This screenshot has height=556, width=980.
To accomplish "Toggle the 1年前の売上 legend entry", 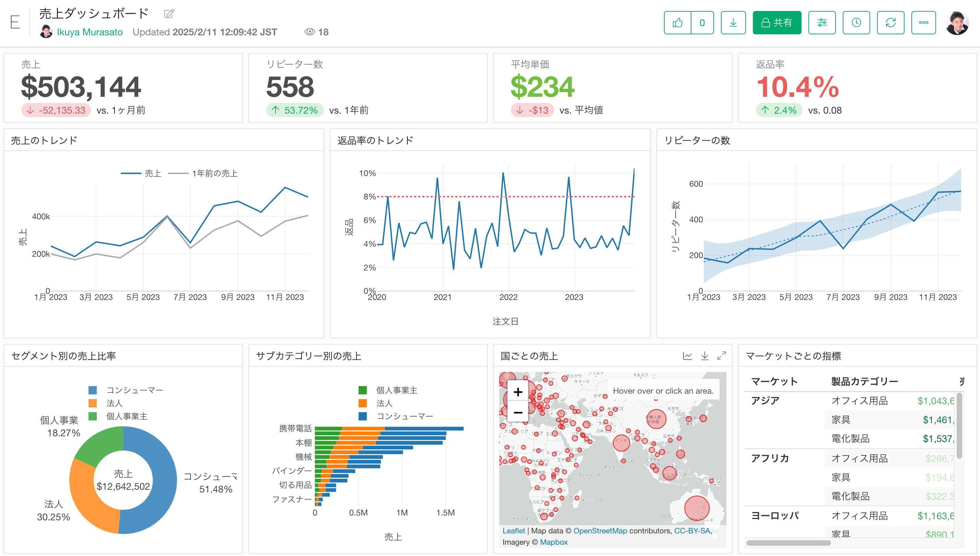I will tap(203, 173).
